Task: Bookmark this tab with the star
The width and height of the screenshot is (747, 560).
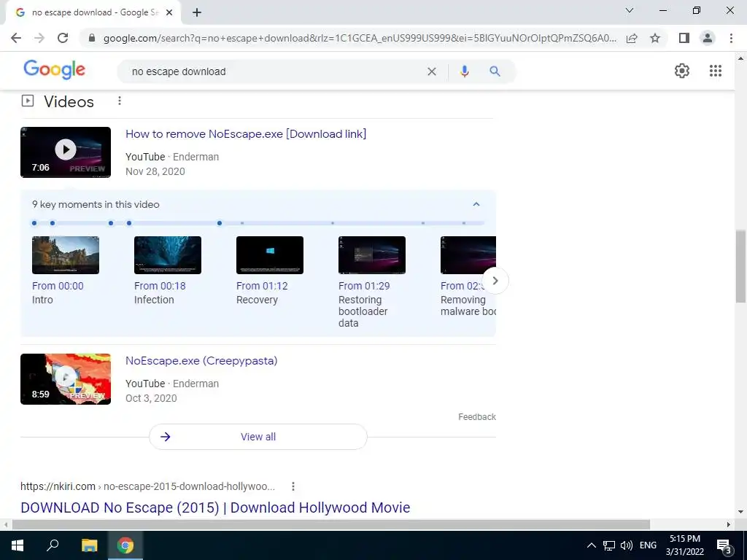Action: pos(655,38)
